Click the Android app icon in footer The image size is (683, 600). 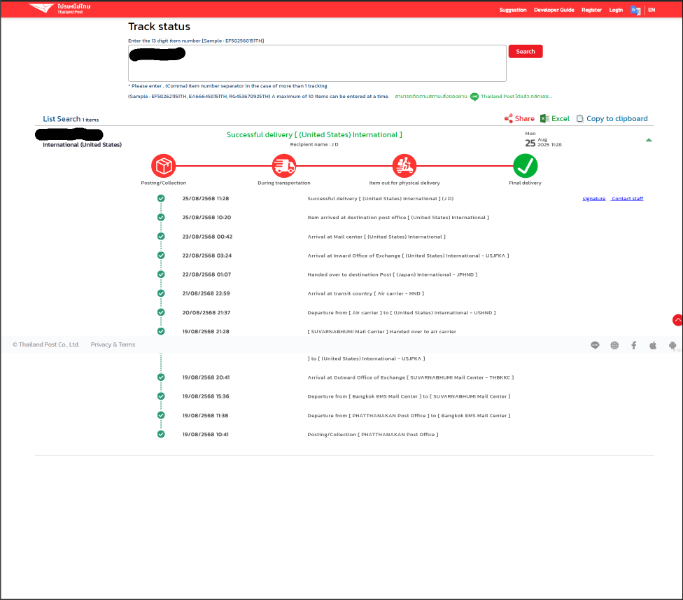[x=672, y=345]
